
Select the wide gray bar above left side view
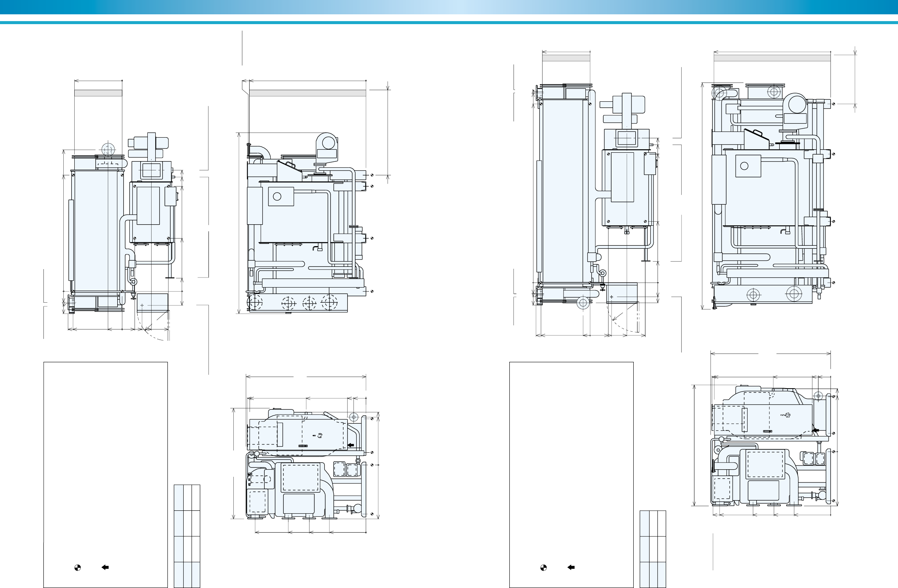[x=308, y=93]
